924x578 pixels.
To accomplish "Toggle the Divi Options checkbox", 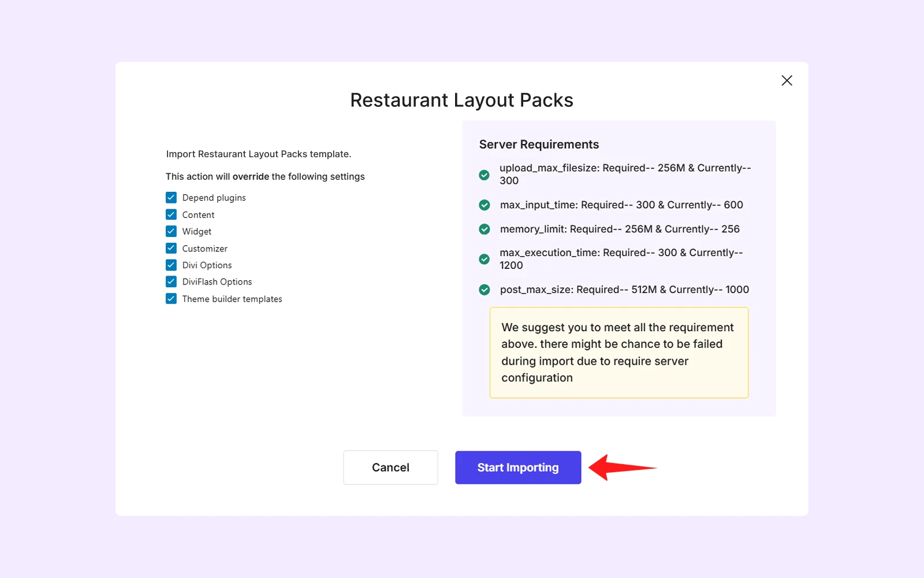I will pos(171,265).
